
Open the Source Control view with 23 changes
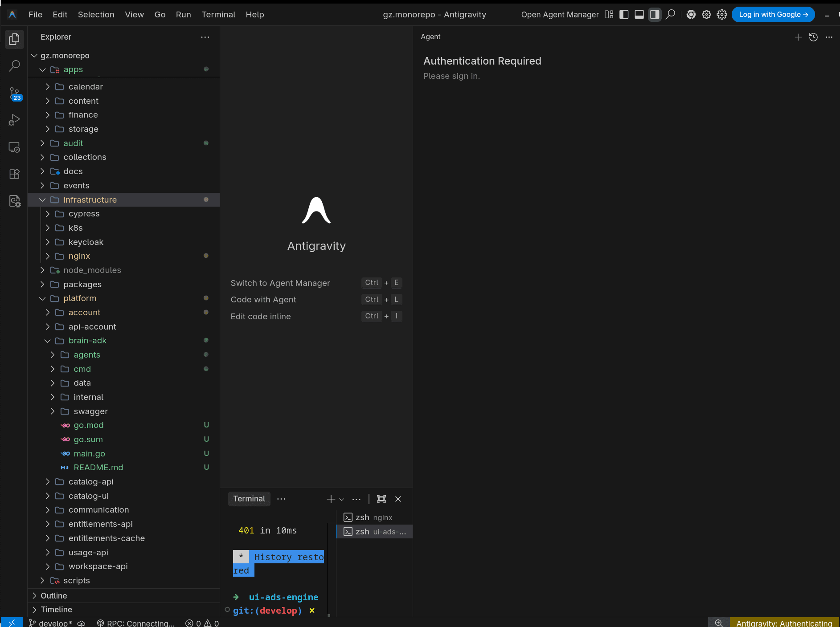[14, 93]
